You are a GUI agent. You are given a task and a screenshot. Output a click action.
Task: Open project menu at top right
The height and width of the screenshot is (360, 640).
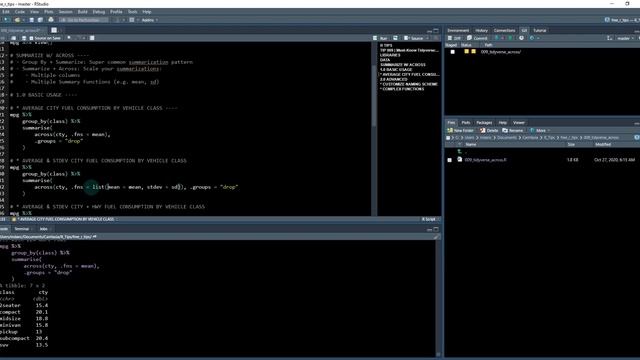(x=622, y=20)
